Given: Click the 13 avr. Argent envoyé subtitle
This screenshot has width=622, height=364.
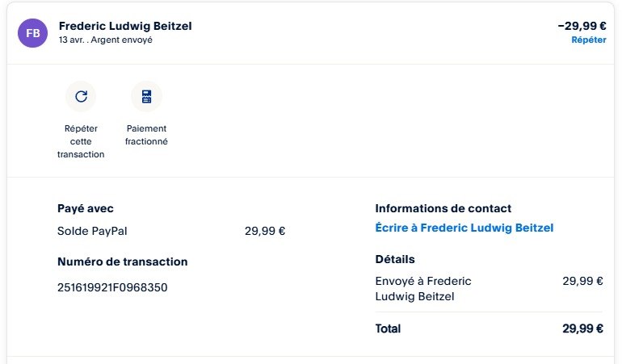Looking at the screenshot, I should [106, 40].
